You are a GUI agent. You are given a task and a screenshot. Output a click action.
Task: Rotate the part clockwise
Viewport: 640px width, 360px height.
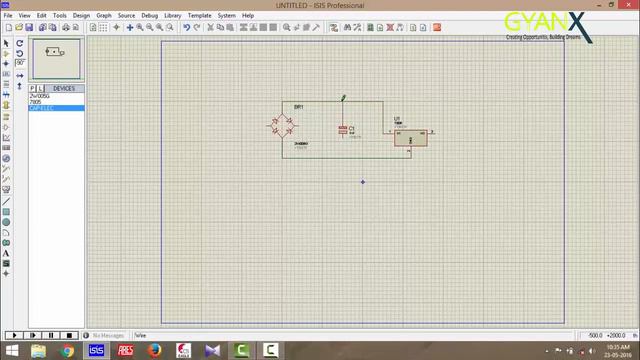click(20, 43)
